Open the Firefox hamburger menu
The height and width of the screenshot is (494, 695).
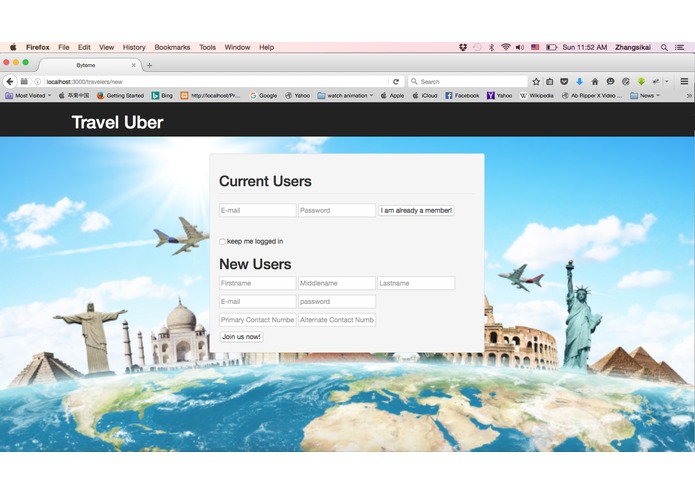[684, 82]
